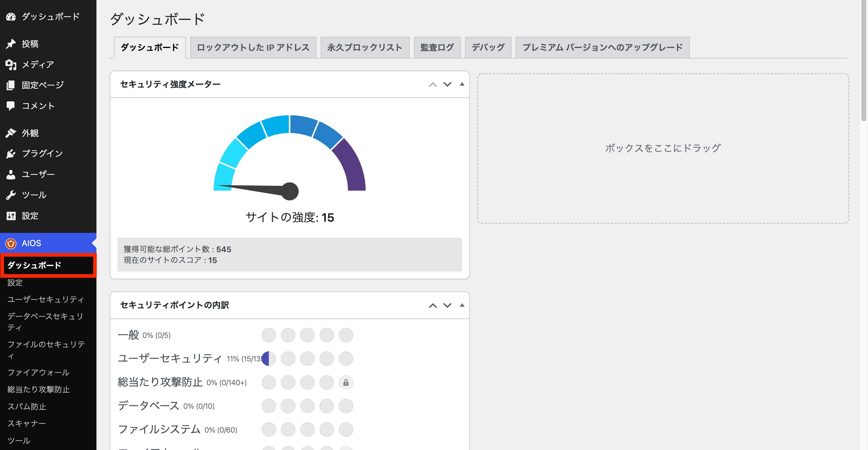Click the サイトの強度: 15 label
Screen dimensions: 868x450
(x=290, y=217)
